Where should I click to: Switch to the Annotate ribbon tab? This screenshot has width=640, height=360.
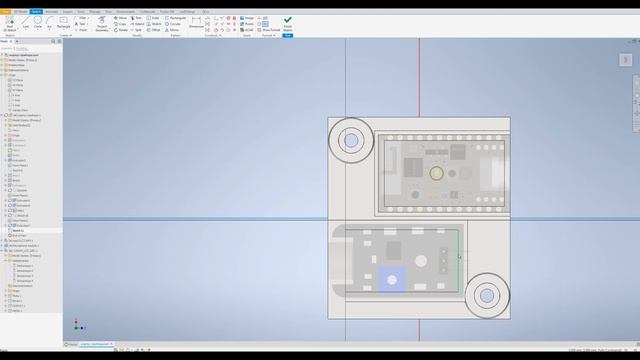point(52,12)
